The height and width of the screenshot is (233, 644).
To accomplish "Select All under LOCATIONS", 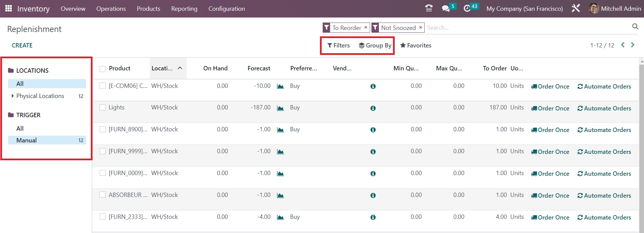I will (47, 84).
